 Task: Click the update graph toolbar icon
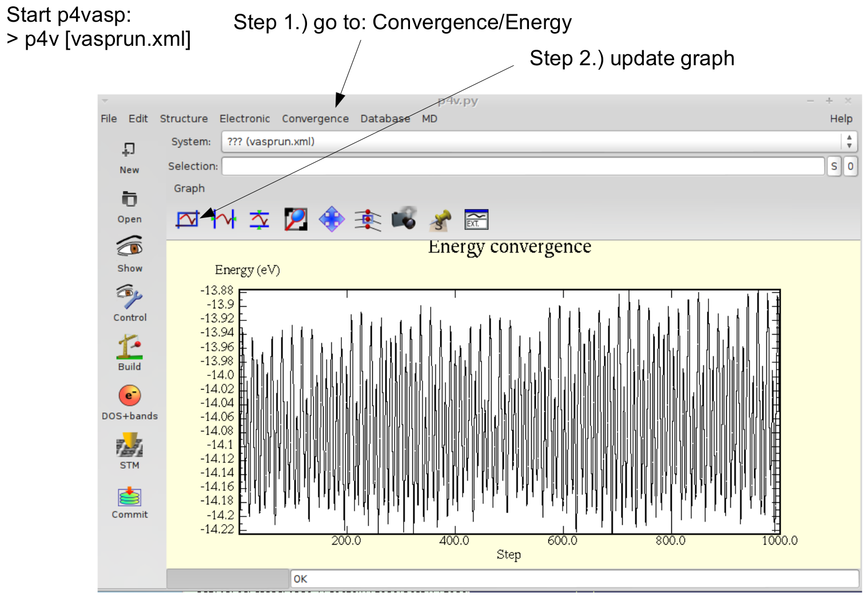(x=187, y=219)
